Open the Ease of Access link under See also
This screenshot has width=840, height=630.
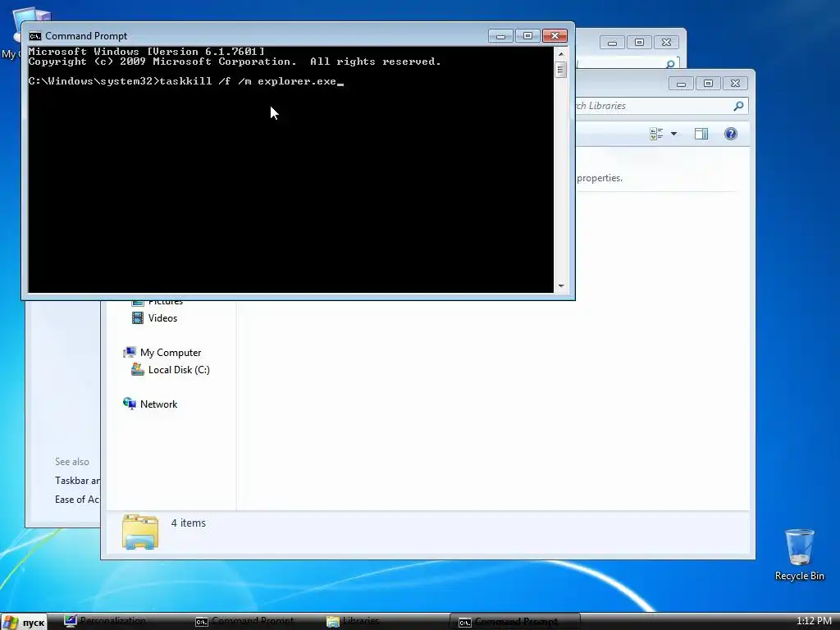[x=77, y=500]
